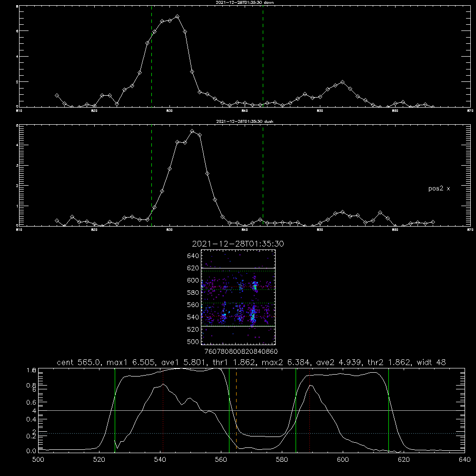
Task: Click the bottom plot x-axis label '520'
Action: pyautogui.click(x=99, y=460)
